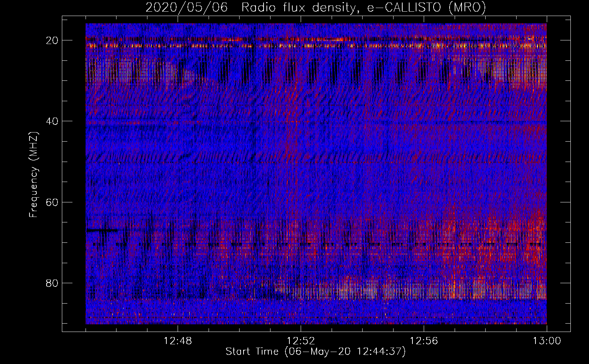Click the plot title with date 2020/05/06
This screenshot has width=589, height=364.
point(316,7)
